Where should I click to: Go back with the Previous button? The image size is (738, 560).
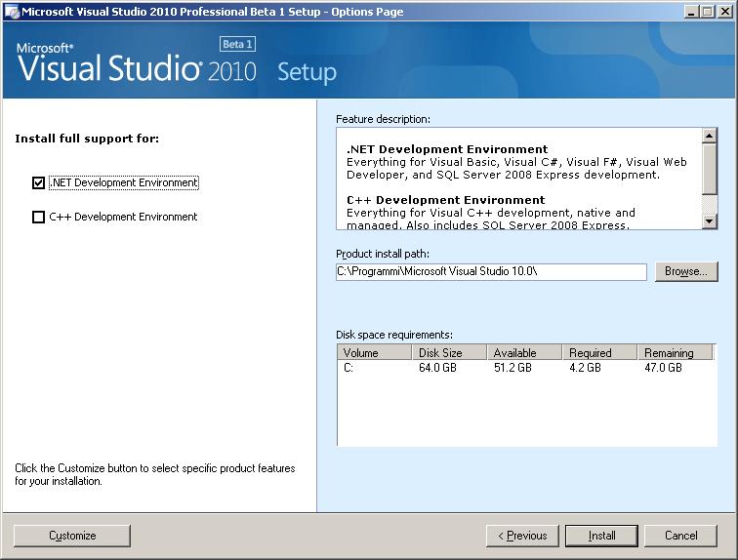pos(522,536)
